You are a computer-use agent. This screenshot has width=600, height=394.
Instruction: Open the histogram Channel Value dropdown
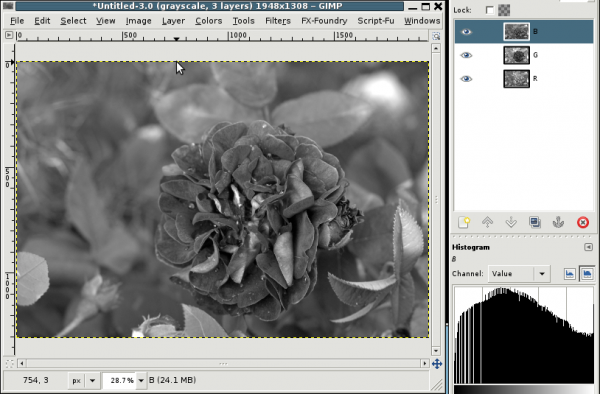tap(519, 274)
